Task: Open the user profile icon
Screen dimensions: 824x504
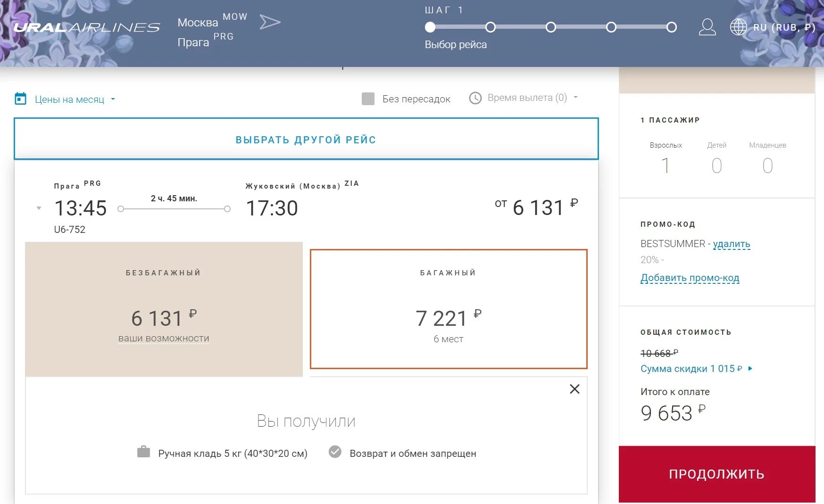Action: (707, 27)
